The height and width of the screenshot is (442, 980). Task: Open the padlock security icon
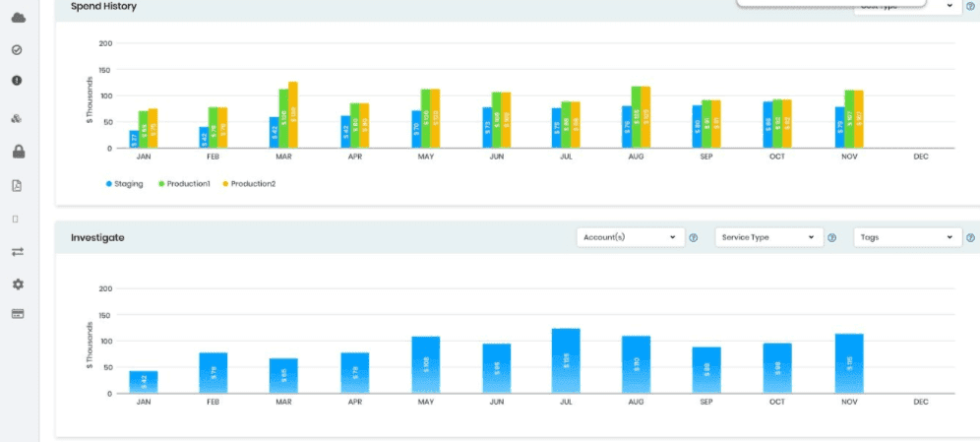coord(18,152)
